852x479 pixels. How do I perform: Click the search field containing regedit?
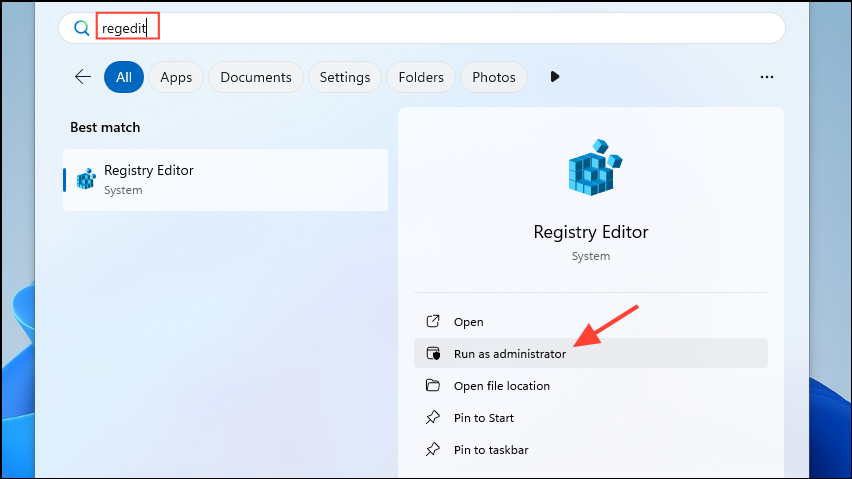(422, 28)
